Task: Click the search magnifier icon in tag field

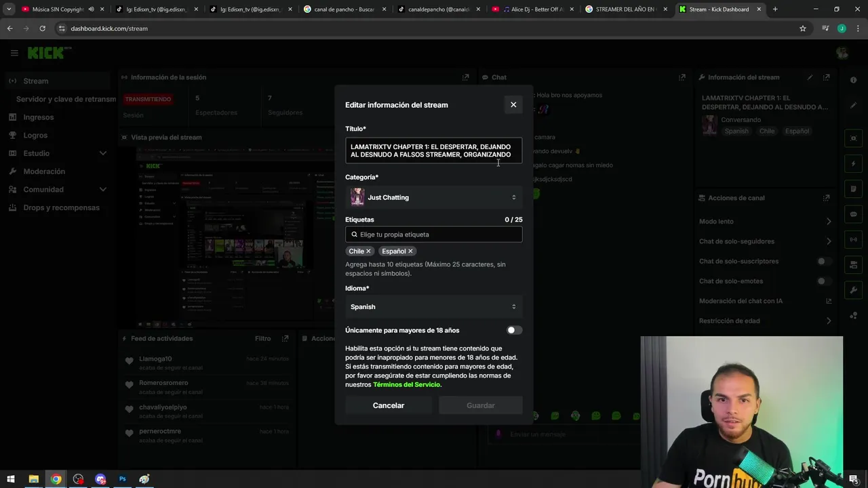Action: pos(354,235)
